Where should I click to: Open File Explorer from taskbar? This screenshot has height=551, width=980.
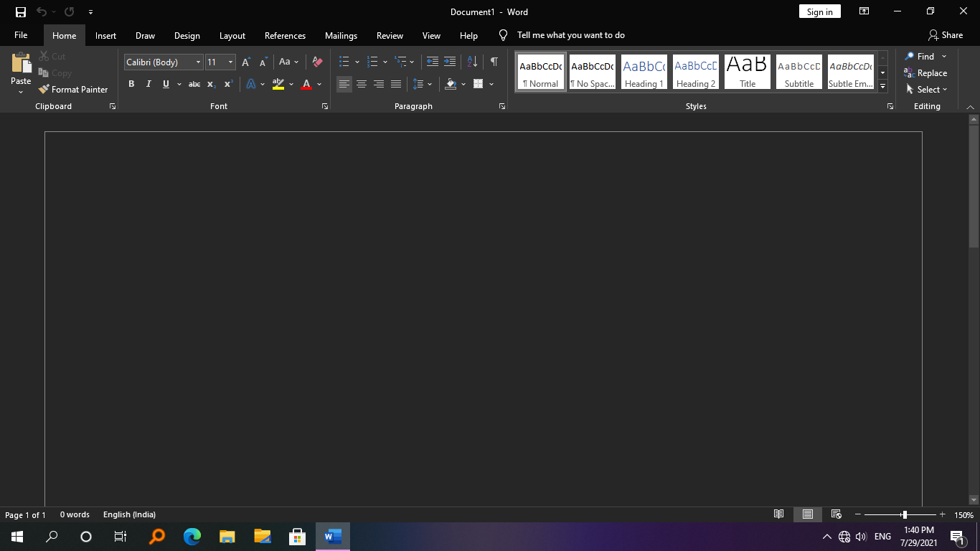pos(227,536)
